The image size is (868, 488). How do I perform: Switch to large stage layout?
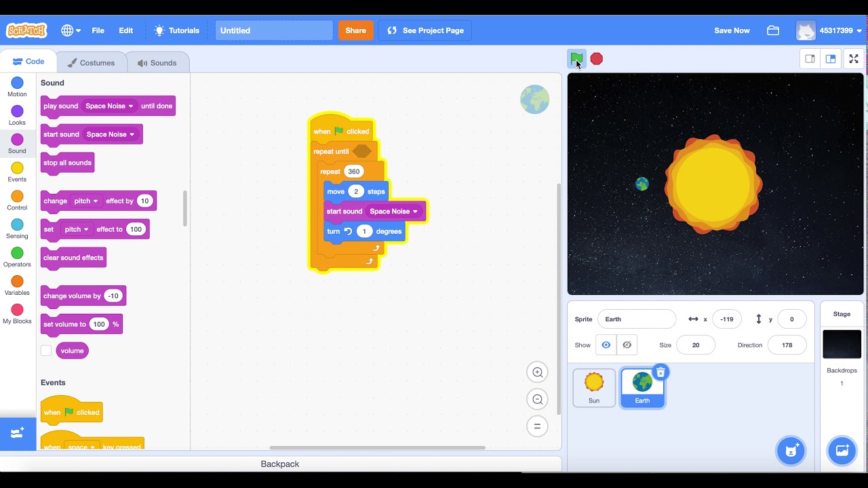pyautogui.click(x=830, y=59)
